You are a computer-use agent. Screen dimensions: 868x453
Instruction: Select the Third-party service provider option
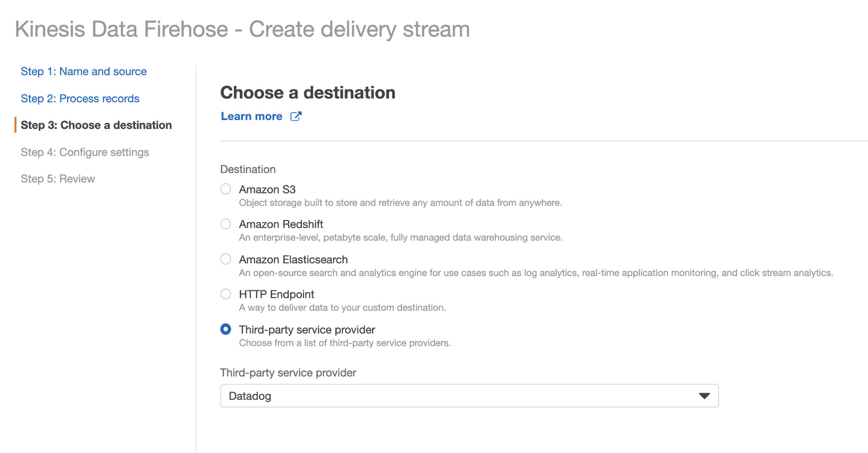point(225,329)
